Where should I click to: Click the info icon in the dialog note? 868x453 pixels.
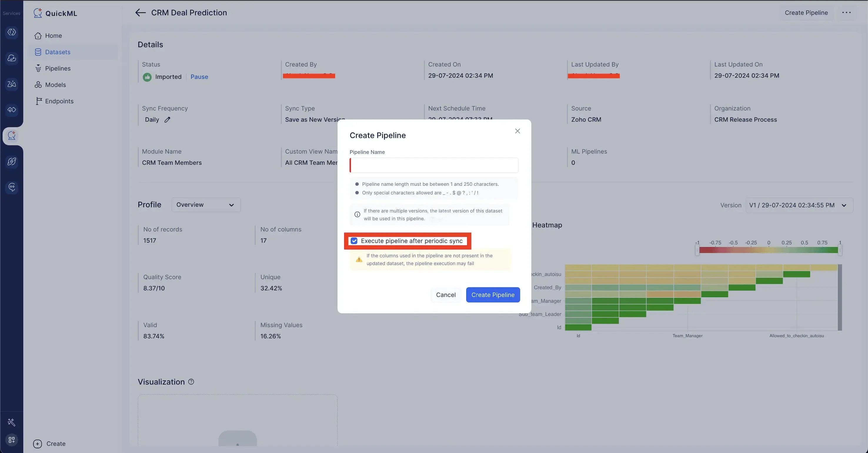pyautogui.click(x=357, y=214)
